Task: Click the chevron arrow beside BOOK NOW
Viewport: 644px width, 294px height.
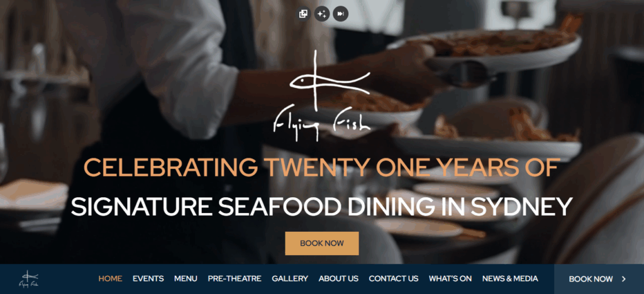Action: pyautogui.click(x=624, y=279)
